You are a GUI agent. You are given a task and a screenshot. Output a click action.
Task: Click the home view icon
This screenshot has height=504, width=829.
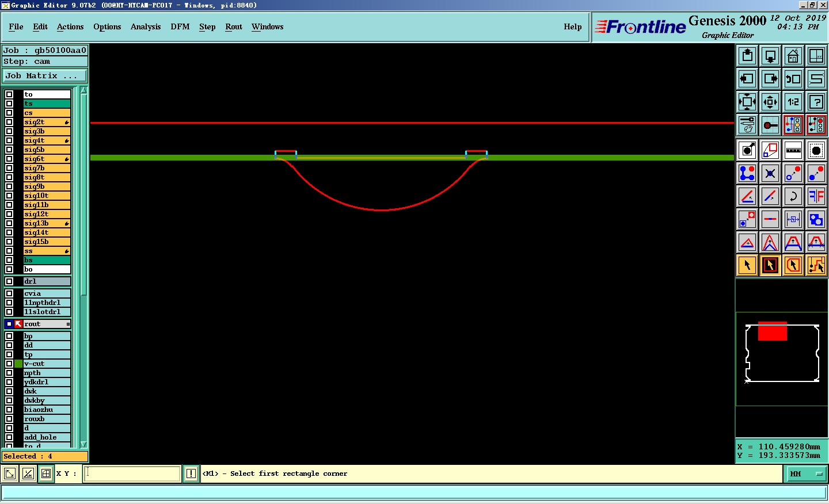pyautogui.click(x=793, y=56)
